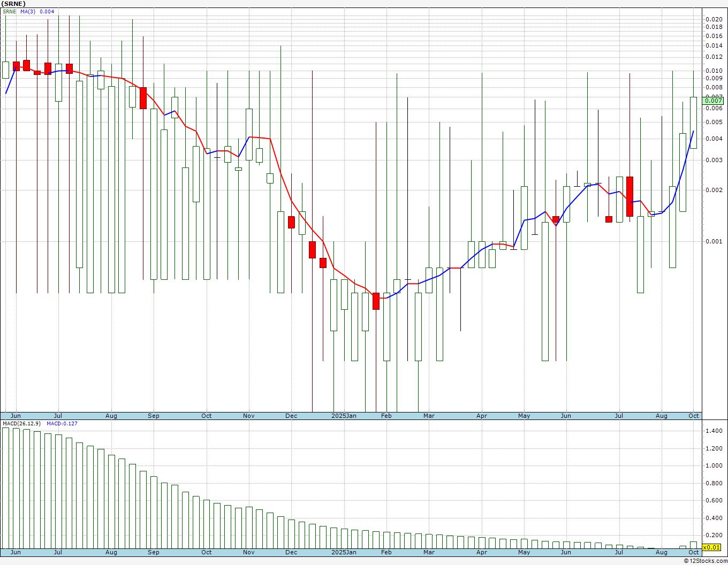Click the MACD:0.127 value label
The image size is (728, 565).
pyautogui.click(x=62, y=424)
